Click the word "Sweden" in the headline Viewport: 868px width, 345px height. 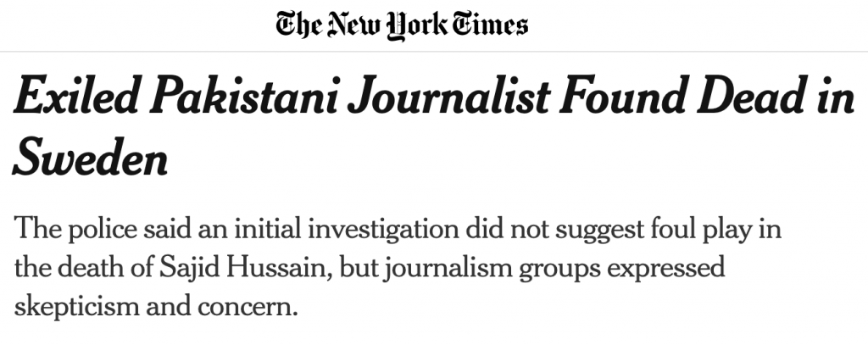tap(90, 159)
